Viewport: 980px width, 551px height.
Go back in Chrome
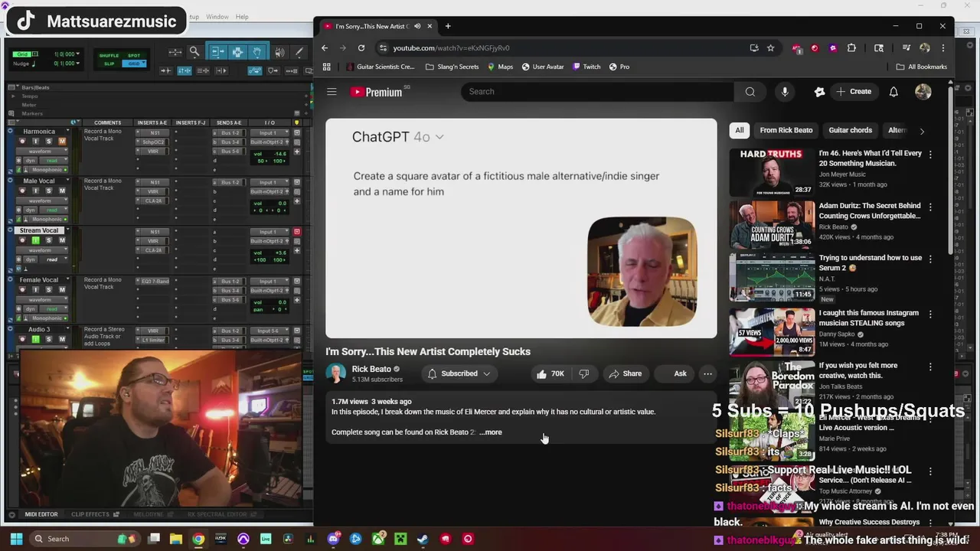[325, 47]
